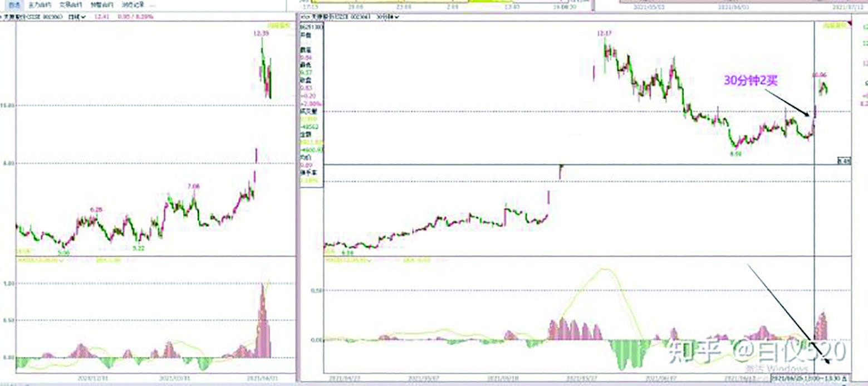Click the red corner flag icon on right chart
This screenshot has height=386, width=868.
[x=849, y=23]
